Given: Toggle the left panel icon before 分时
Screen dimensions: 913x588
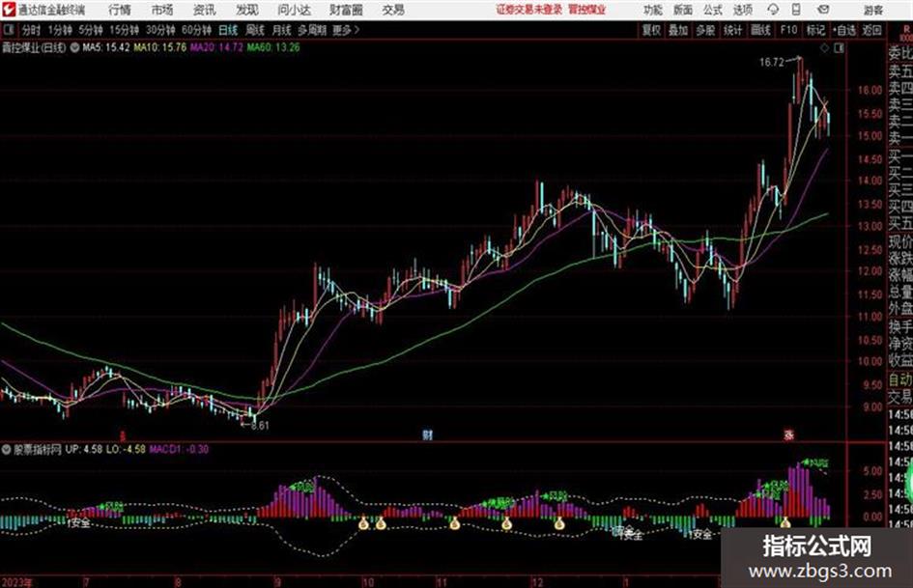Looking at the screenshot, I should point(9,30).
